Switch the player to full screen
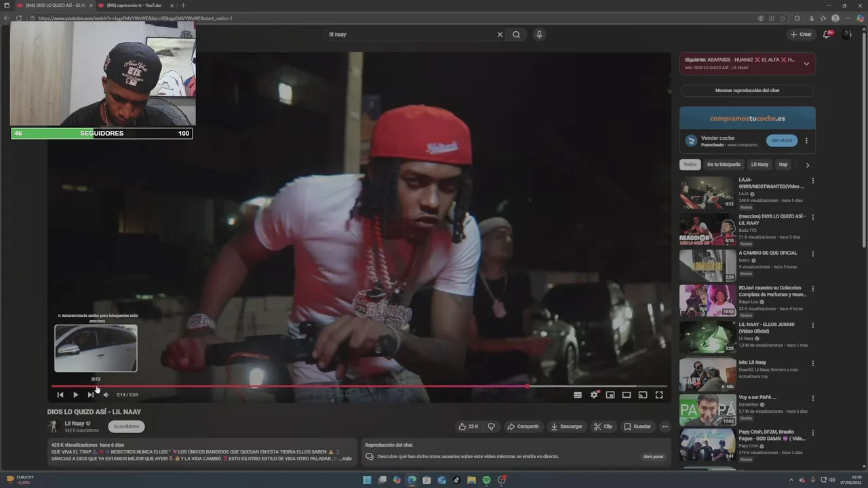 (659, 394)
